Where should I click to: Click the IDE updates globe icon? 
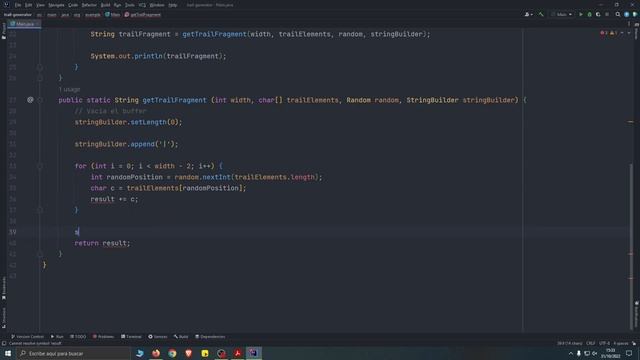[x=627, y=14]
